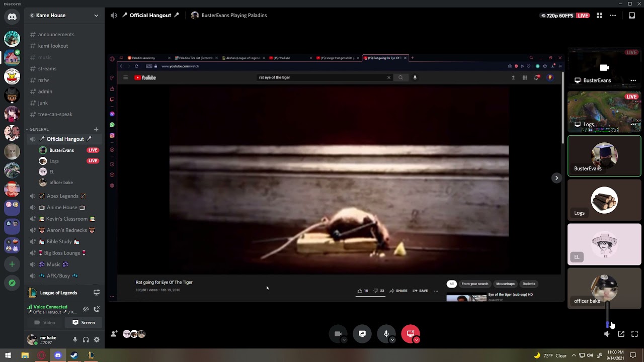Click the share screen round button in call controls
Viewport: 644px width, 362px height.
click(x=362, y=334)
